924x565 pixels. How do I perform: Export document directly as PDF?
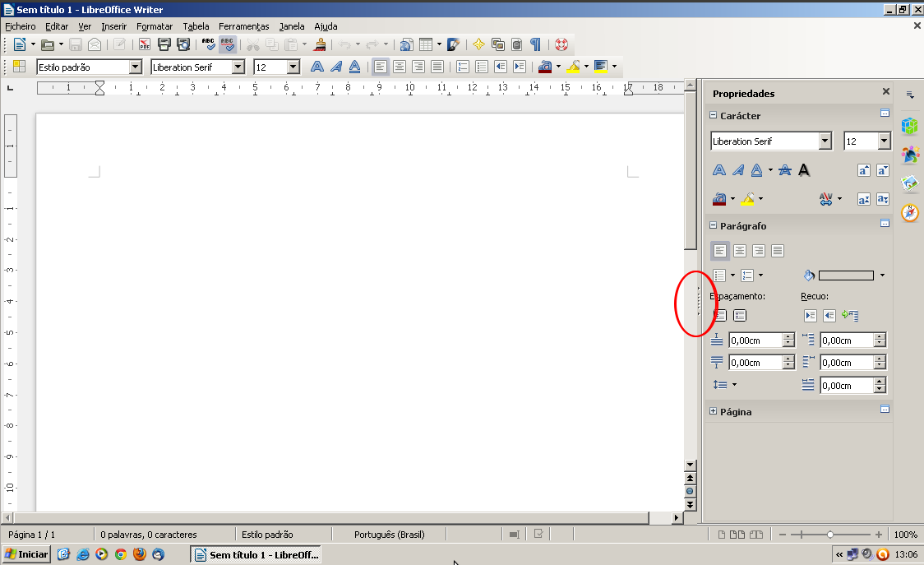[x=144, y=44]
